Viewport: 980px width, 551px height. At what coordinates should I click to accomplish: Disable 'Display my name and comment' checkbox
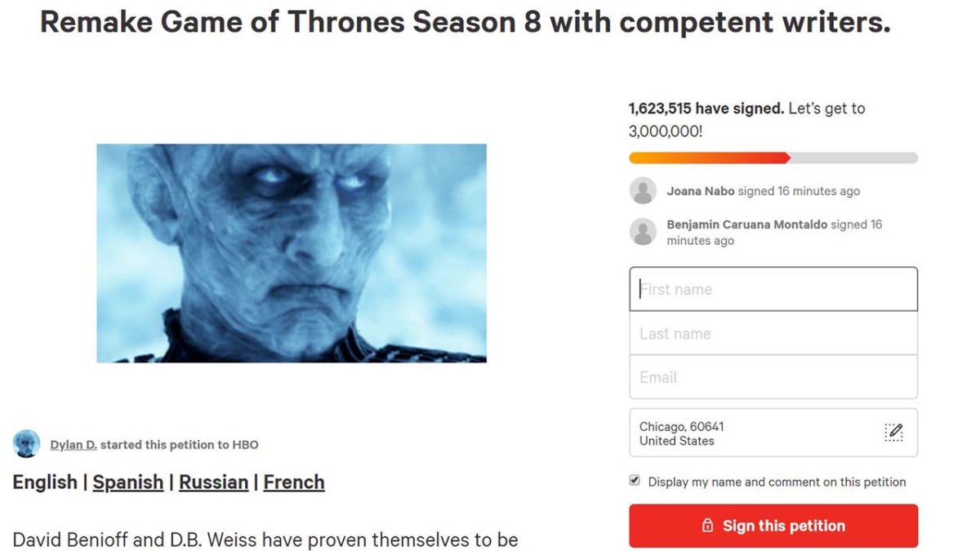coord(634,480)
